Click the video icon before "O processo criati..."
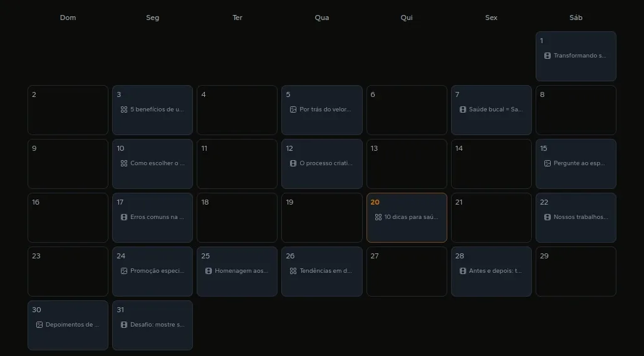This screenshot has height=356, width=644. tap(293, 163)
